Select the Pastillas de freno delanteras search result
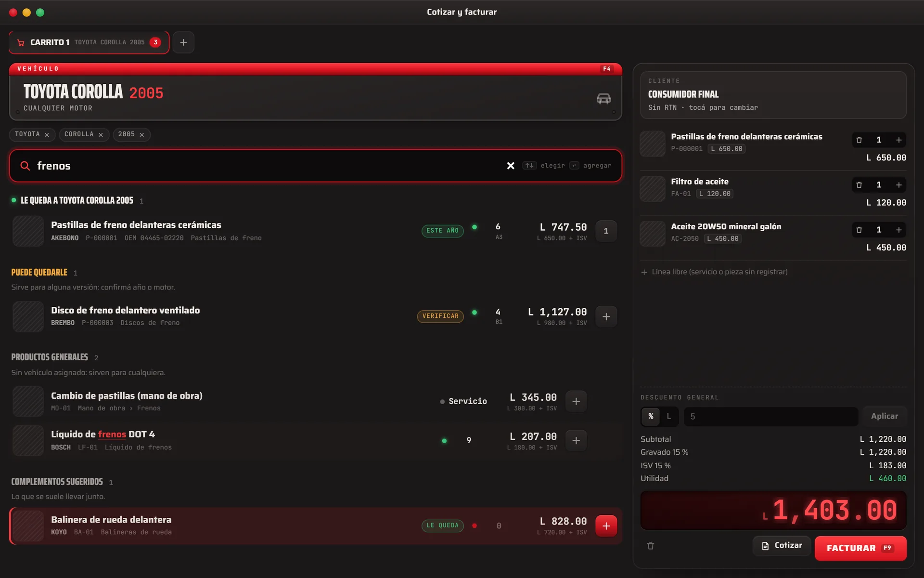This screenshot has width=924, height=578. pos(315,231)
